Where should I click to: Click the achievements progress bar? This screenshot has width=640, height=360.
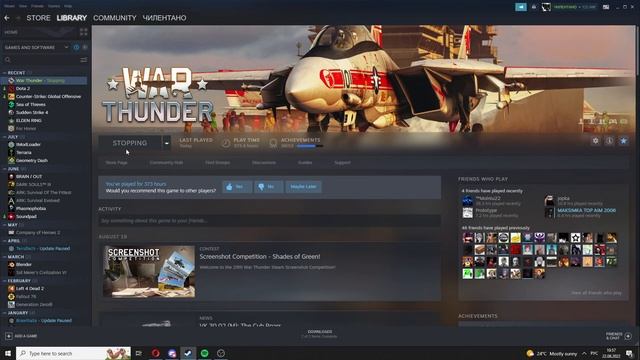(309, 146)
